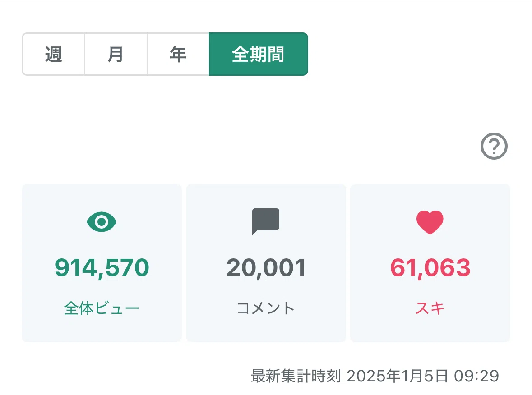Viewport: 532px width, 395px height.
Task: Switch to the 月 period tab
Action: 116,54
